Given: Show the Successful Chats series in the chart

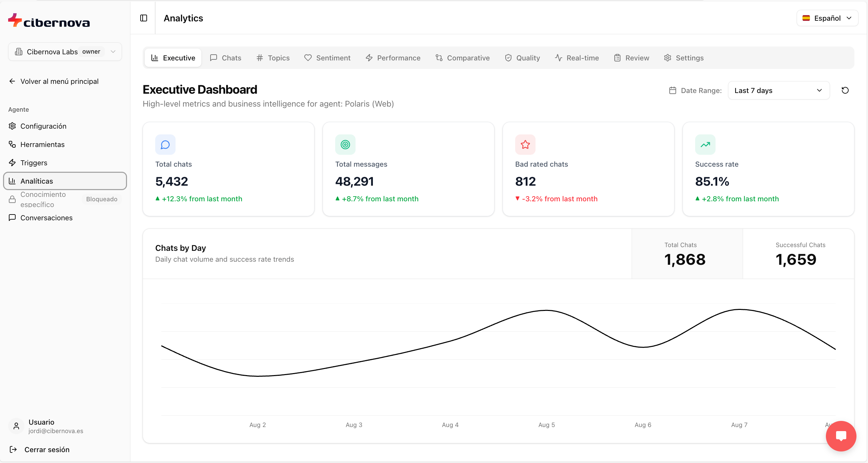Looking at the screenshot, I should [x=798, y=254].
